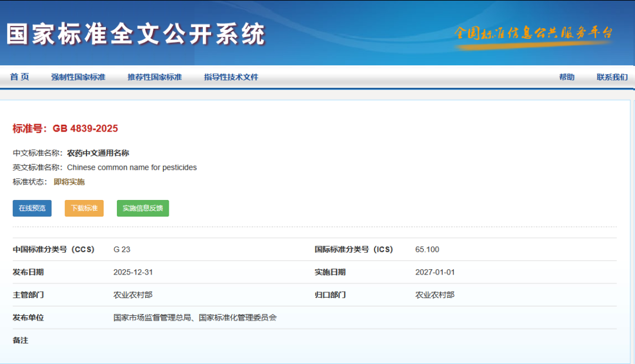Click the 英文标准名称 label
Screen dimensions: 635x364
point(37,168)
